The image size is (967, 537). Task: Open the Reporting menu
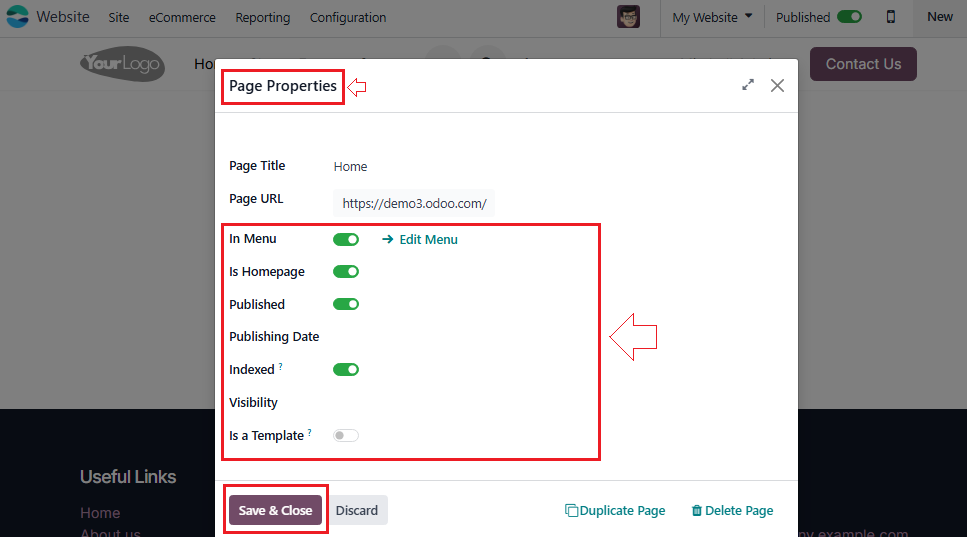[x=263, y=18]
